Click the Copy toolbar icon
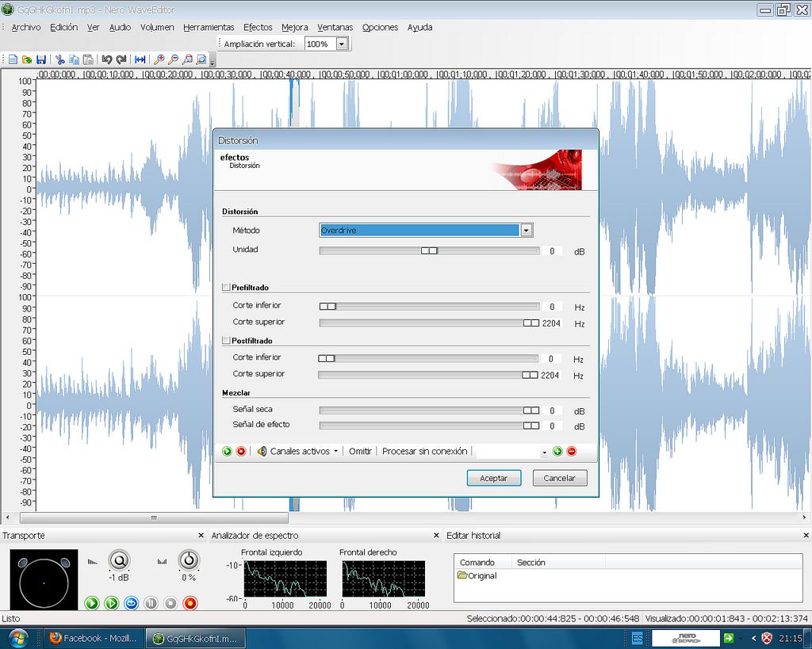Image resolution: width=812 pixels, height=649 pixels. pyautogui.click(x=74, y=59)
